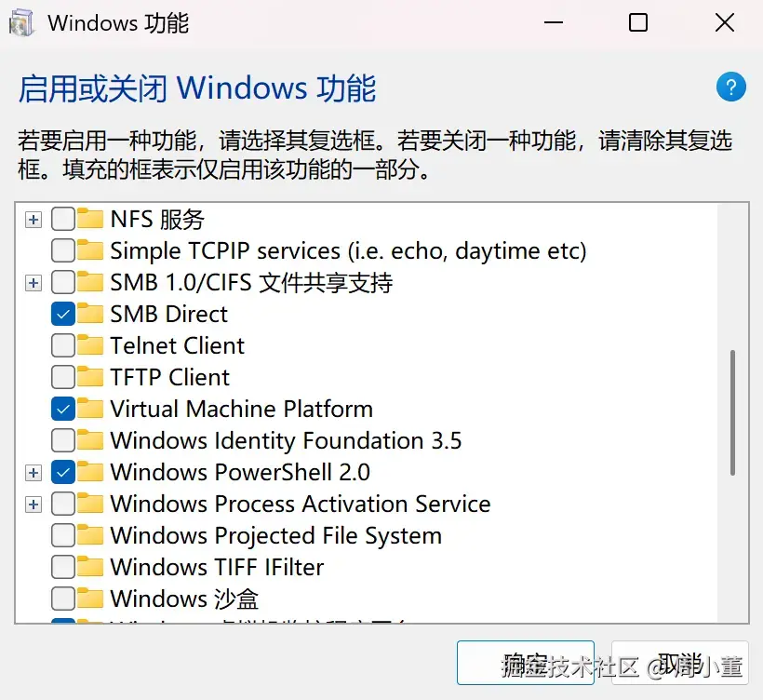Expand Windows Process Activation Service node
The image size is (763, 700).
(x=33, y=505)
